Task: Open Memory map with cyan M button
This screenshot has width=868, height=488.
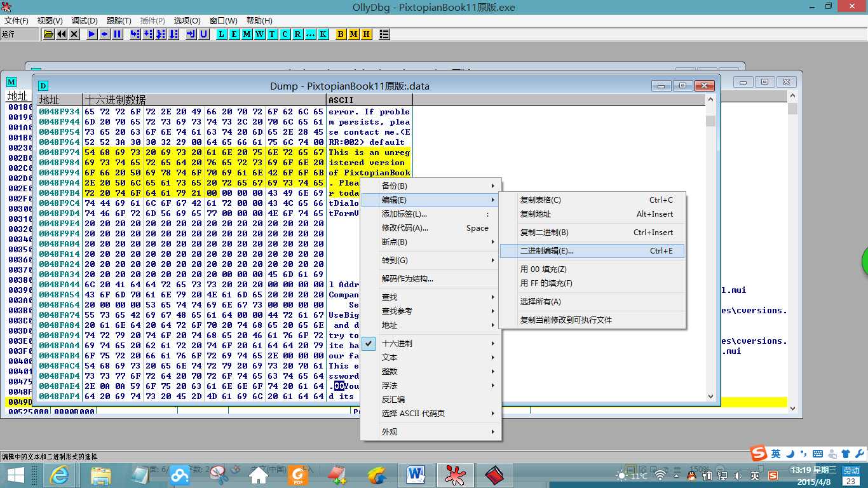Action: (x=247, y=34)
